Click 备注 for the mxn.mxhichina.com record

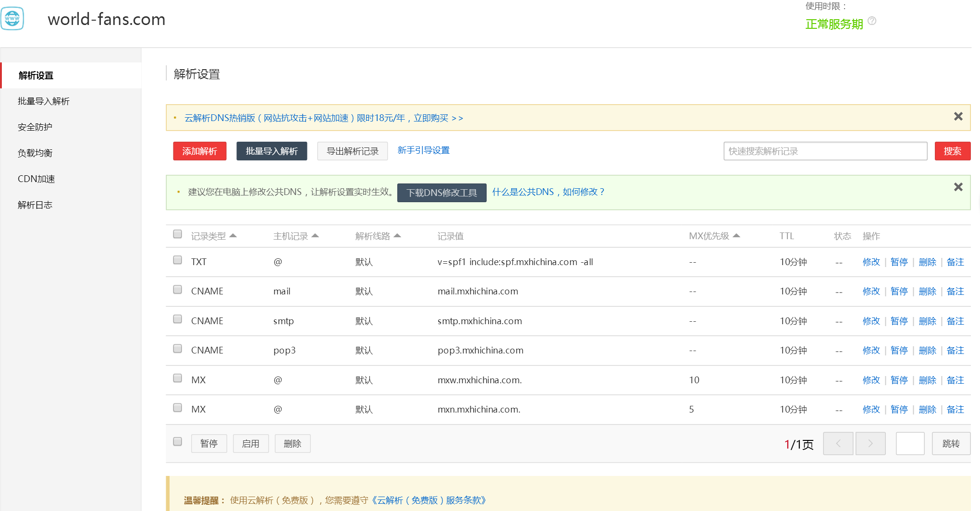tap(955, 410)
